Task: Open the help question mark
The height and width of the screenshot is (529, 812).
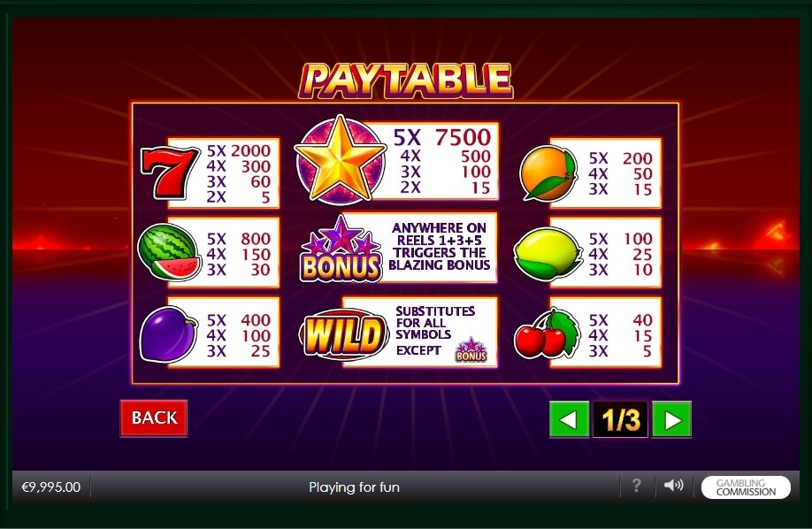Action: 637,486
